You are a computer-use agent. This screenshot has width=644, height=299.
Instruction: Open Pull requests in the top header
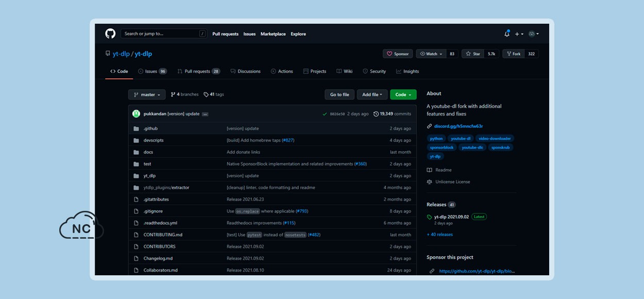(x=226, y=34)
